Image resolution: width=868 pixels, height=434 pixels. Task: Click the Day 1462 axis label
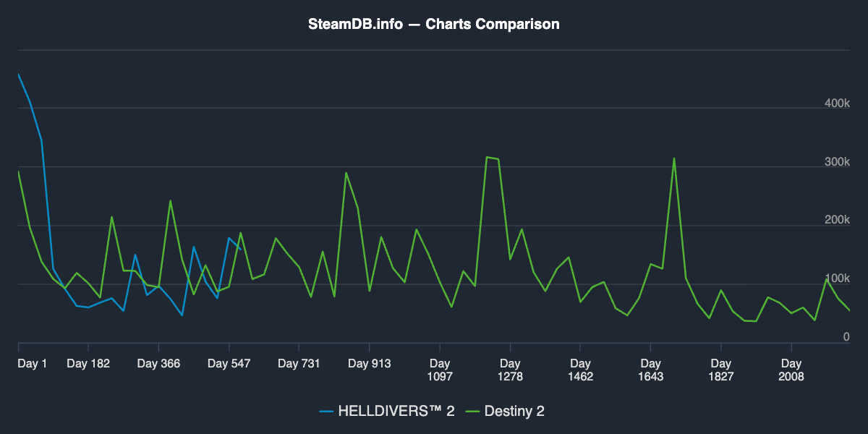coord(580,370)
